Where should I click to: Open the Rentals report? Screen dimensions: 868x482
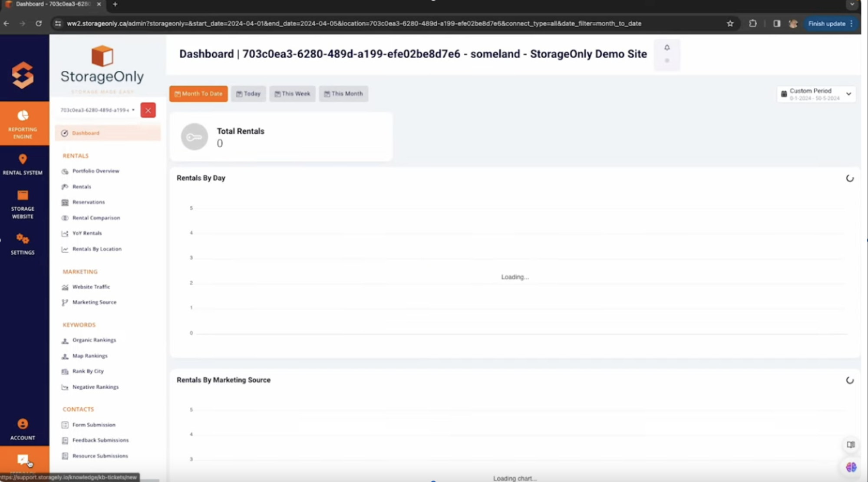tap(82, 187)
